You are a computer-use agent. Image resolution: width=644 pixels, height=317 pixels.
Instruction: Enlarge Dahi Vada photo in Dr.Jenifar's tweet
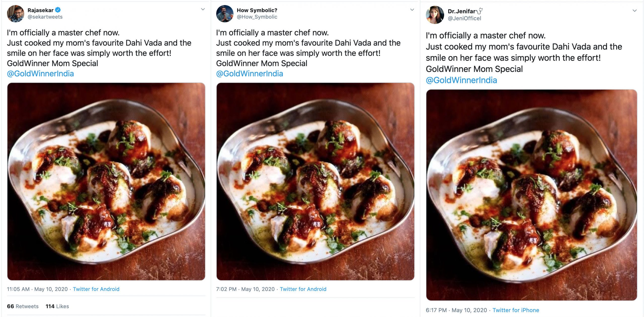click(x=531, y=195)
